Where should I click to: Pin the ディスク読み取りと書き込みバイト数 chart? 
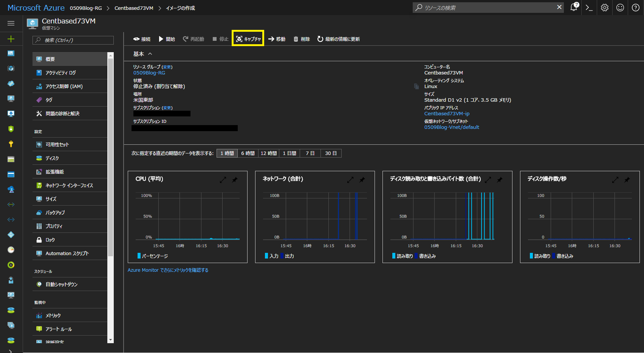coord(500,180)
